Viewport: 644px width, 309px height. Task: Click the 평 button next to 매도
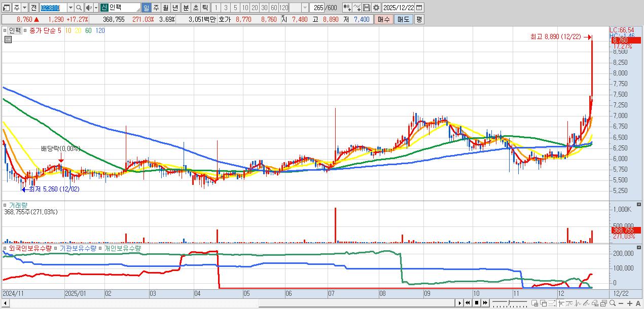[x=419, y=19]
